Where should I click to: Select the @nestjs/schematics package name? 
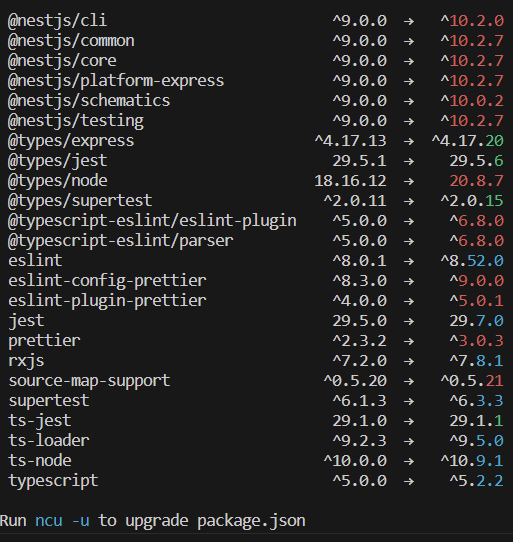click(89, 101)
